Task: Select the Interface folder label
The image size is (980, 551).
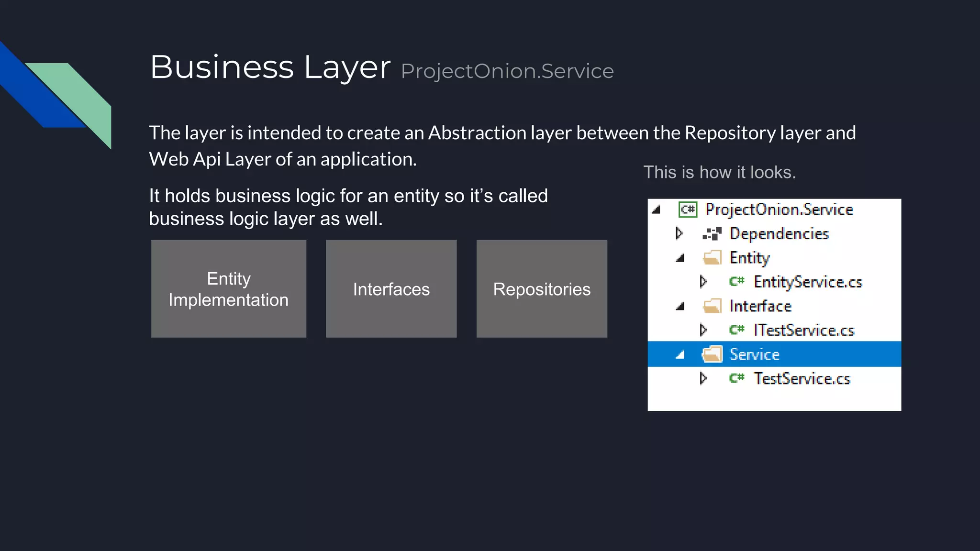Action: 760,306
